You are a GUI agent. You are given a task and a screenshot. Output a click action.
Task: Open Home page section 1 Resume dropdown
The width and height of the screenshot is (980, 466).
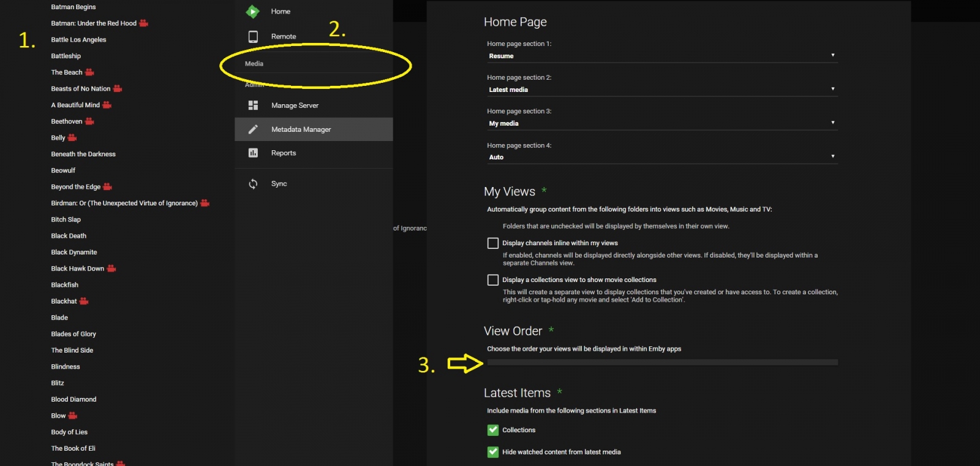point(661,56)
